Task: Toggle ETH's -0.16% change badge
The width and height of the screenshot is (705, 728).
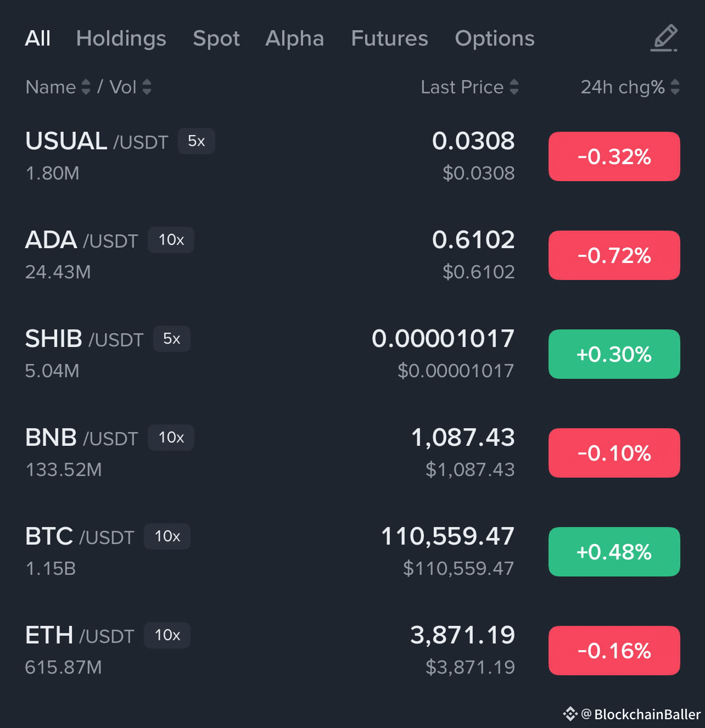Action: pyautogui.click(x=614, y=651)
